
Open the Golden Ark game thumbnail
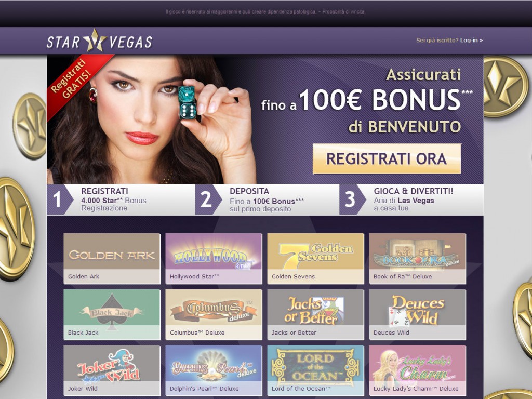112,259
